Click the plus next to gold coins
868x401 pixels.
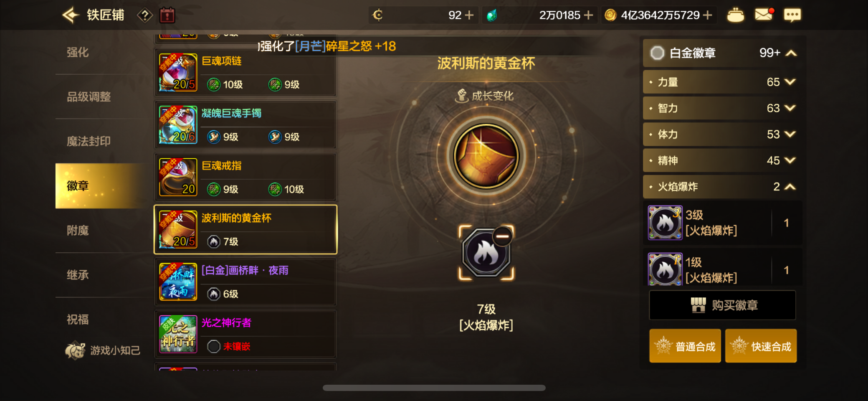(707, 15)
